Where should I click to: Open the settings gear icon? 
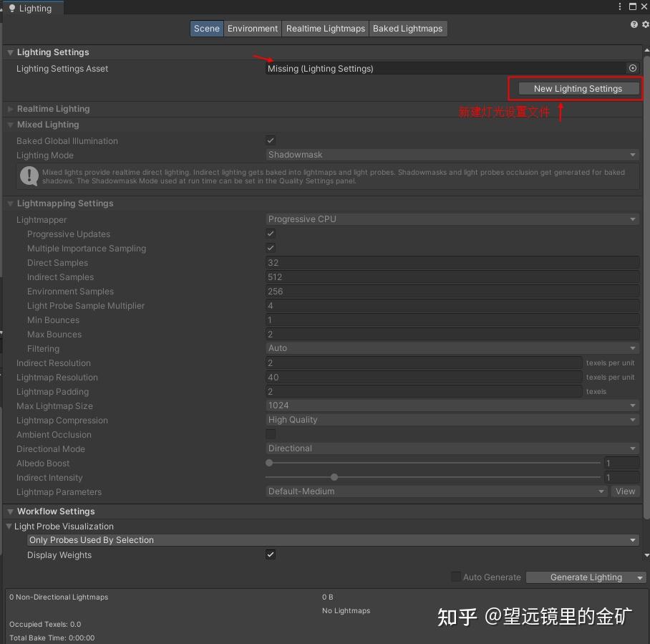click(646, 24)
